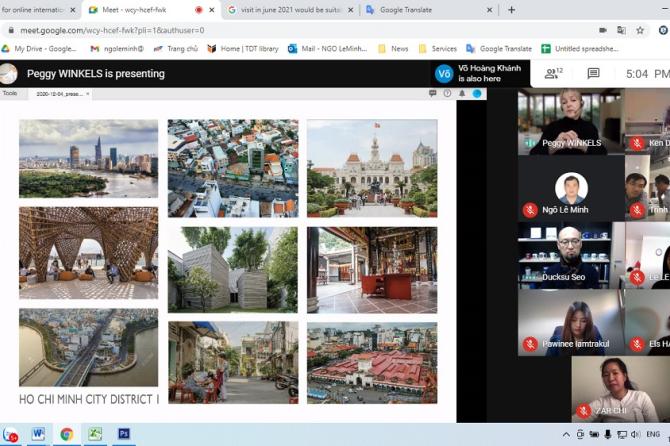Viewport: 670px width, 446px height.
Task: Click muted mic icon on Ngô Lê Minh tile
Action: pos(530,210)
